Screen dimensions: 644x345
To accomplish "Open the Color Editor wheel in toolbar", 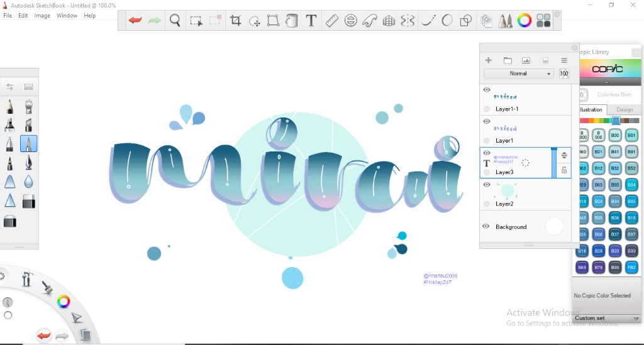I will [525, 20].
